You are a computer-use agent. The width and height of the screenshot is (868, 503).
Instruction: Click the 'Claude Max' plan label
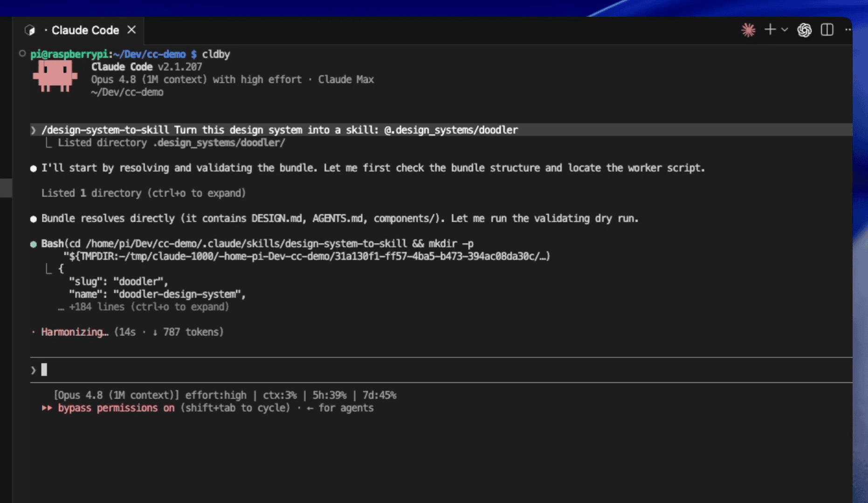coord(346,80)
